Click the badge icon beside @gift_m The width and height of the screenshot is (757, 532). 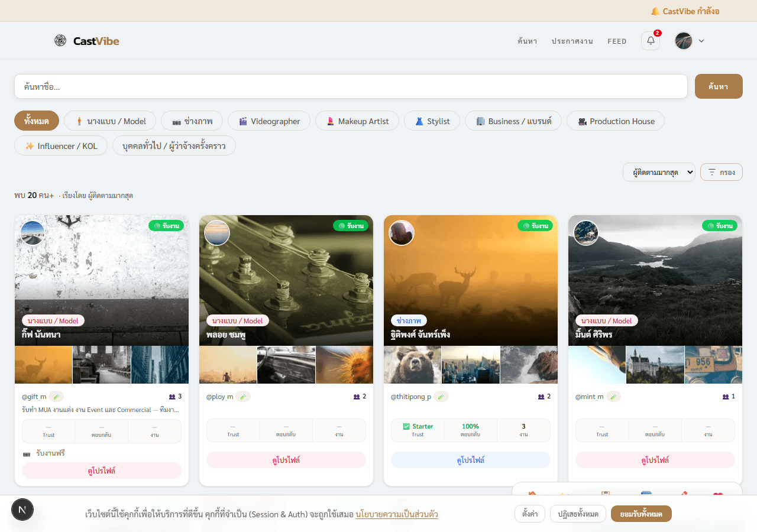(x=56, y=397)
